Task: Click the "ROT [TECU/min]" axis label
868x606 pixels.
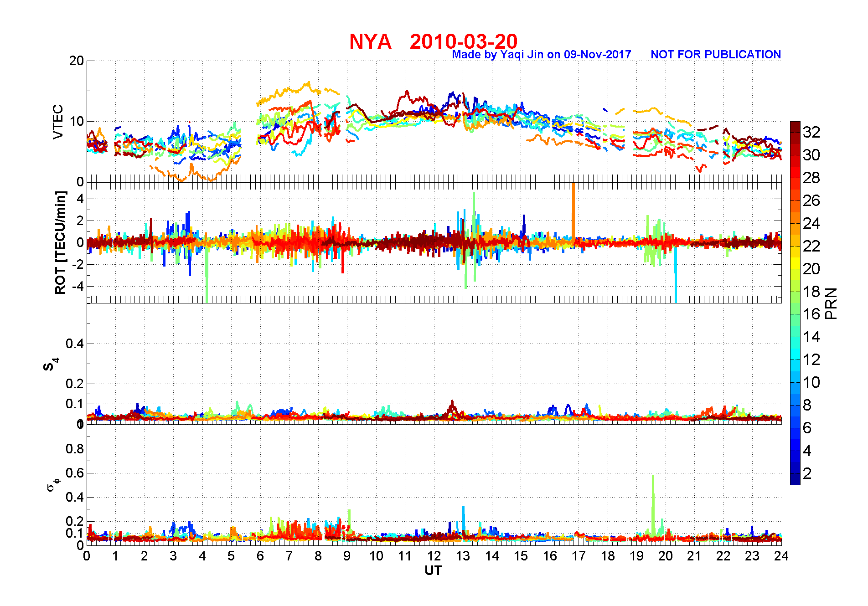Action: (x=60, y=242)
